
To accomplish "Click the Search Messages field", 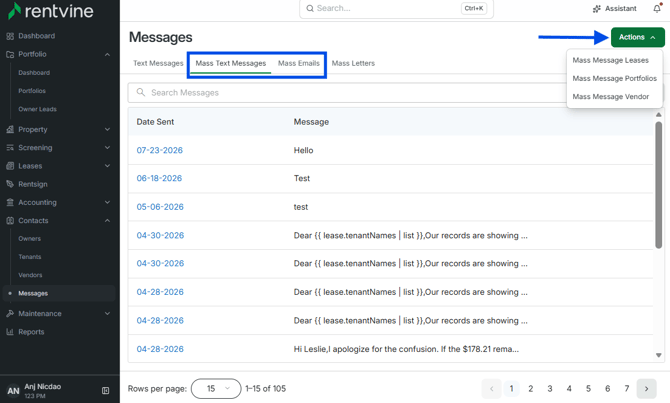I will pos(347,93).
